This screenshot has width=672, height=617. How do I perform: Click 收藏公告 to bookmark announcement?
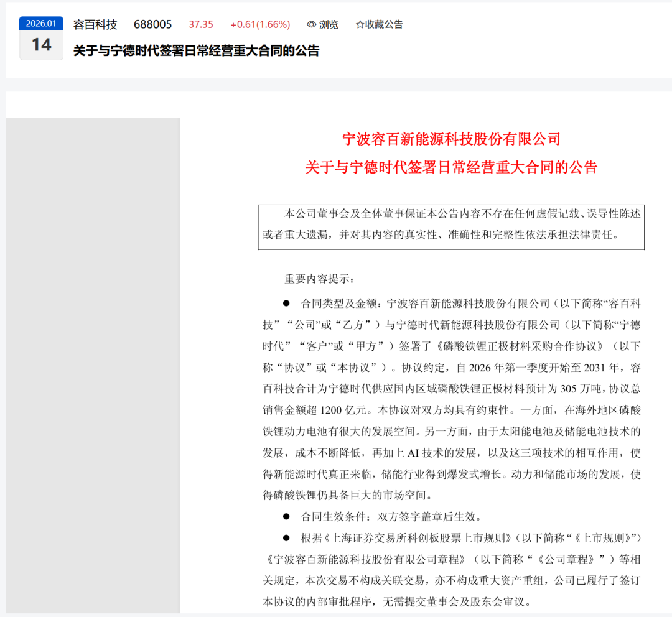[384, 24]
